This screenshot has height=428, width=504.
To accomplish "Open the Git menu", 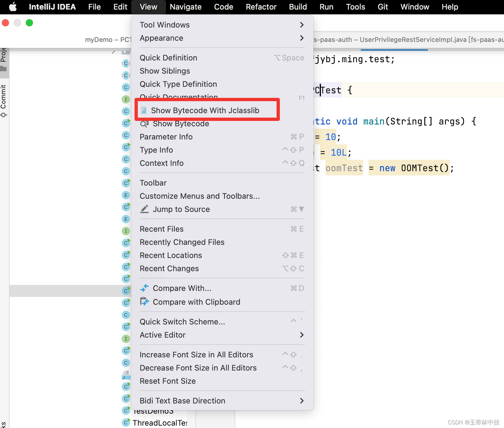I will (383, 7).
